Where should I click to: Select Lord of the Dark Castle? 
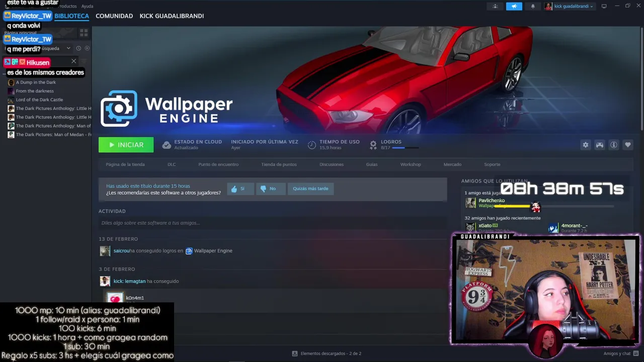click(39, 100)
